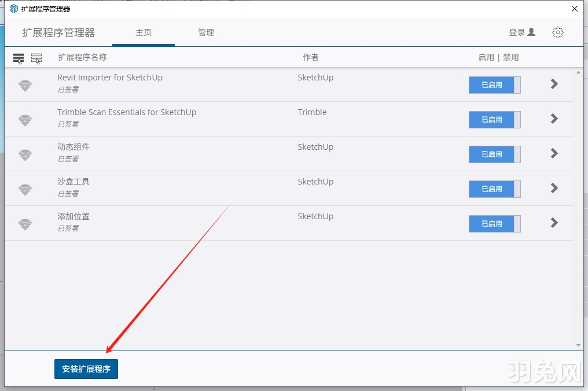The width and height of the screenshot is (588, 391).
Task: Click the settings gear icon
Action: (557, 32)
